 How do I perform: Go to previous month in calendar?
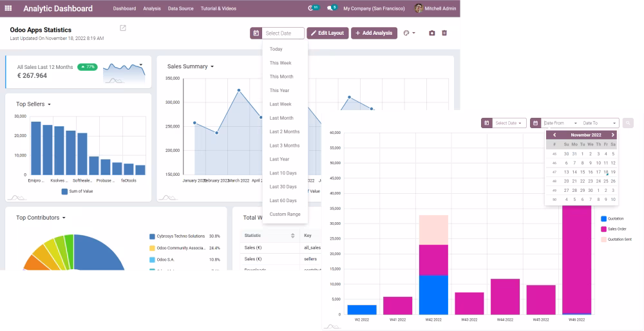[554, 135]
